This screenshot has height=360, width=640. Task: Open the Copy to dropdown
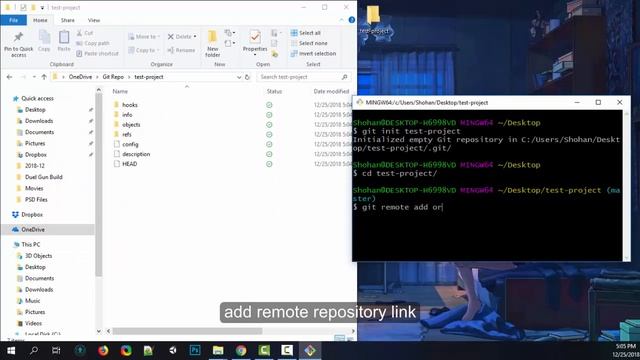[x=143, y=50]
